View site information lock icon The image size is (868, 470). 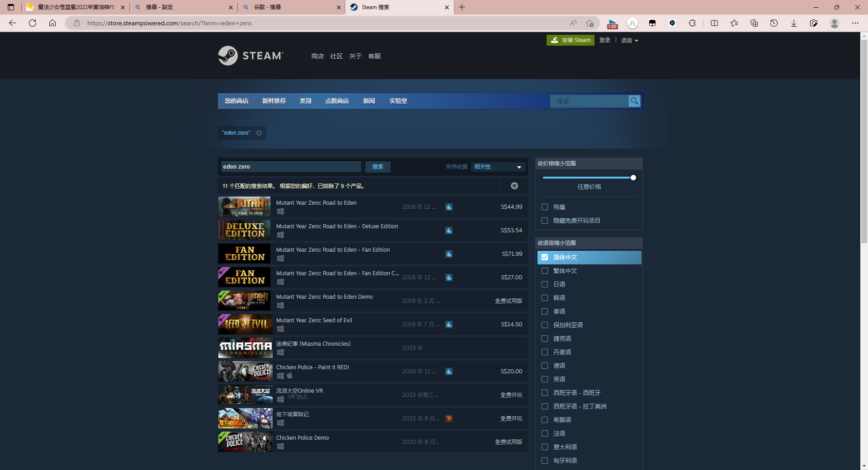(77, 23)
